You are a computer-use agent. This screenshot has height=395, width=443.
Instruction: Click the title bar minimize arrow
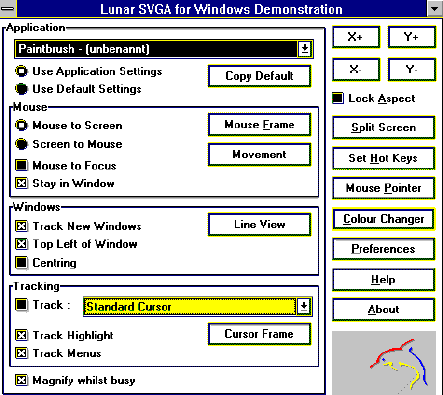[434, 8]
